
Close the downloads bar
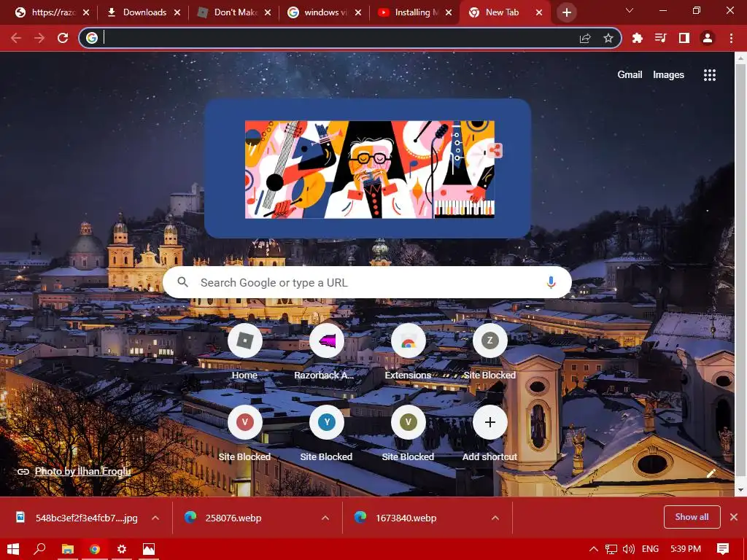tap(734, 517)
